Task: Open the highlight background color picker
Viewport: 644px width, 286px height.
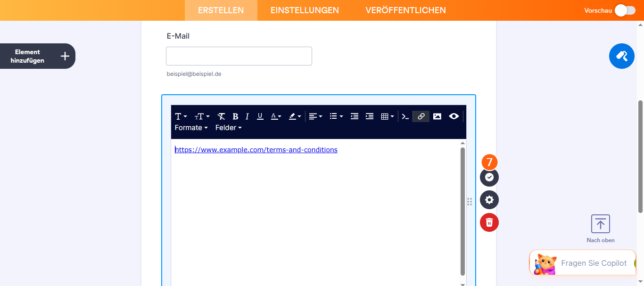Action: (295, 116)
